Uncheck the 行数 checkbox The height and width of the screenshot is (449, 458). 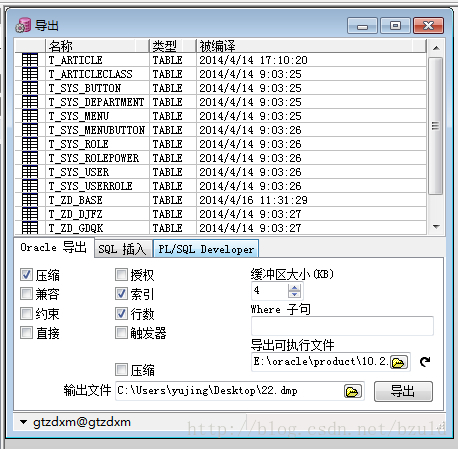pos(121,313)
